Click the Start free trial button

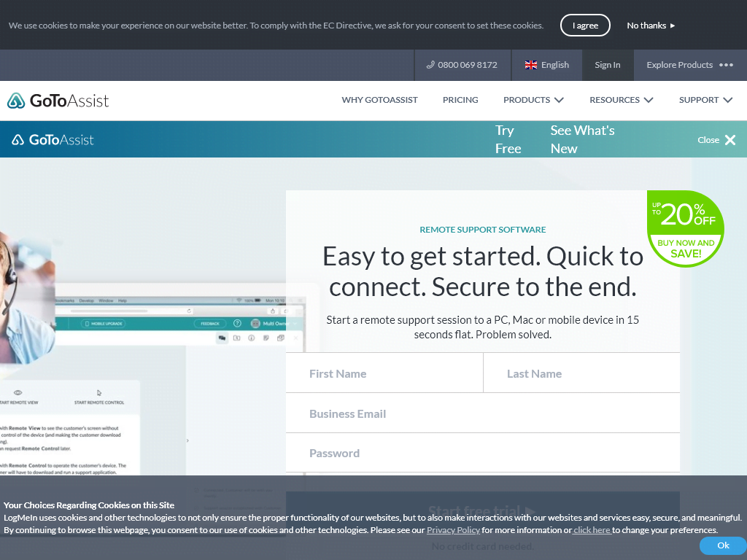482,511
